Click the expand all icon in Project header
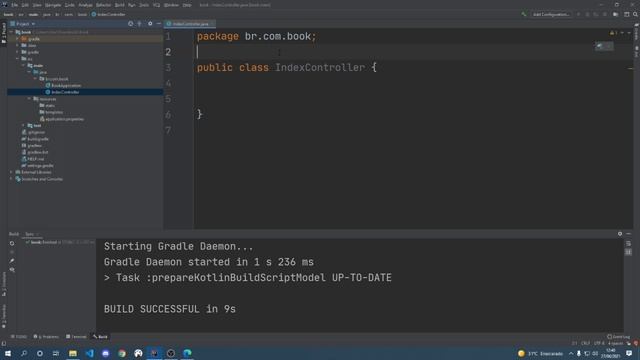The width and height of the screenshot is (640, 360). coord(139,24)
